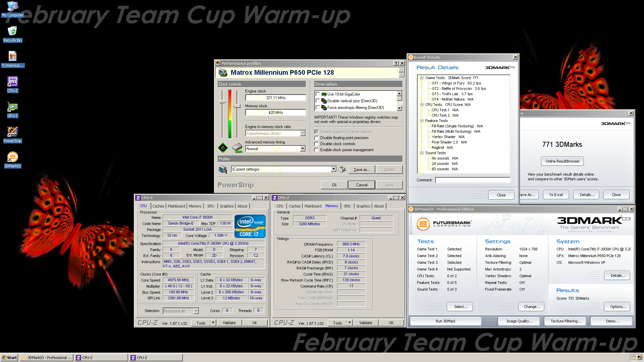The width and height of the screenshot is (644, 362).
Task: Click the 3DMark icon in Result Details title bar
Action: coord(411,57)
